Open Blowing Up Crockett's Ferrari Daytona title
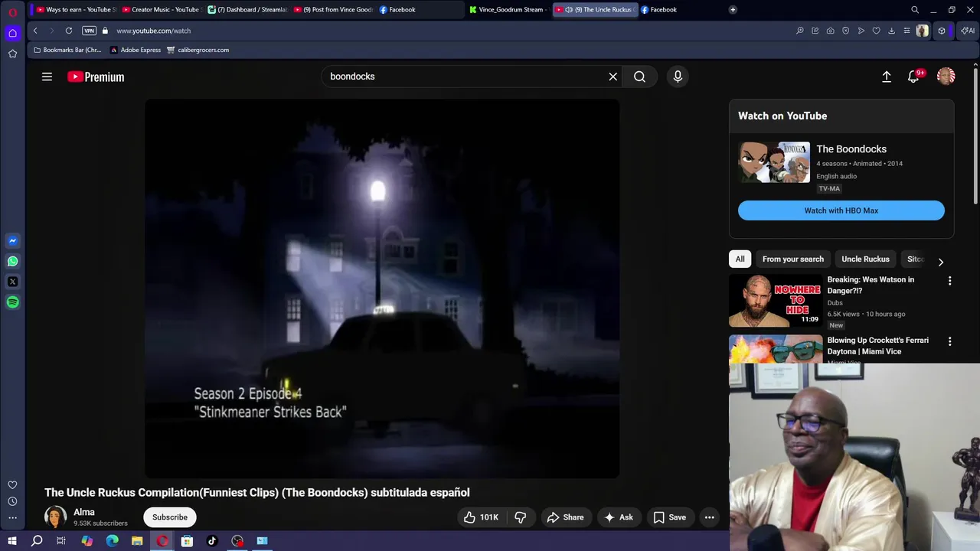980x551 pixels. tap(878, 346)
